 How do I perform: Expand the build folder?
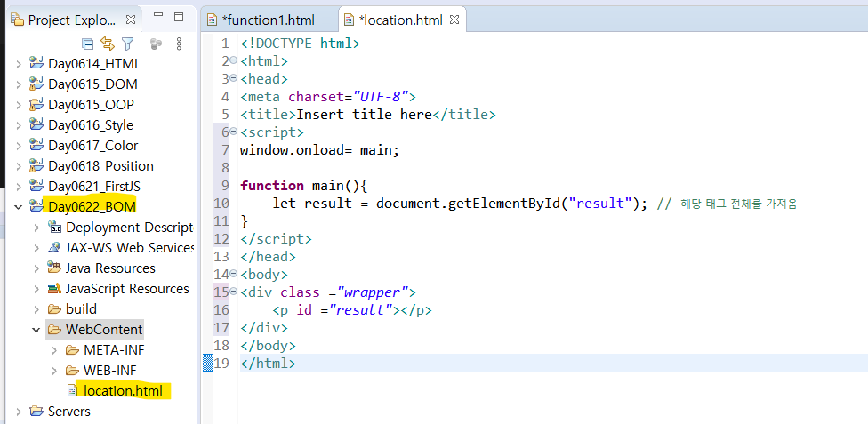click(36, 309)
